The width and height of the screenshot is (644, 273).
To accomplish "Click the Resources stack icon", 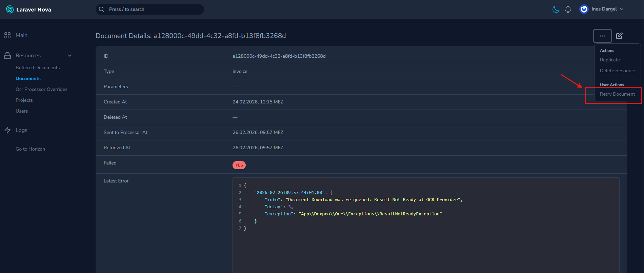I will click(x=7, y=56).
